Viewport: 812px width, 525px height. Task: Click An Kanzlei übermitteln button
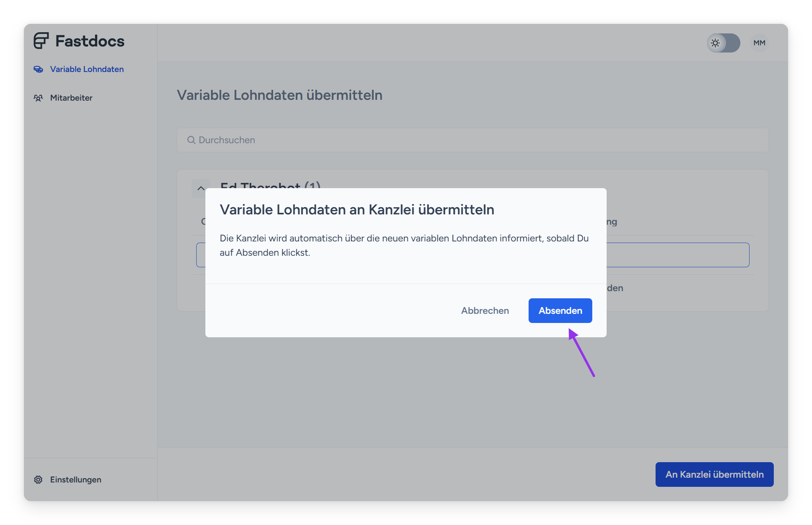714,474
